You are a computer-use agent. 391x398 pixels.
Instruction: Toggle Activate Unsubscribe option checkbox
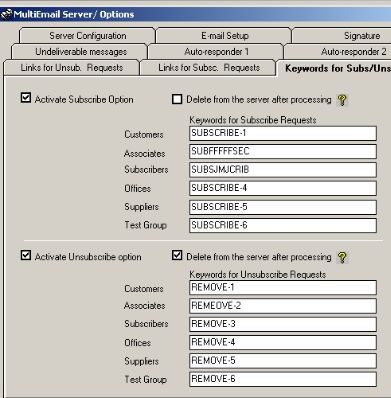[26, 255]
